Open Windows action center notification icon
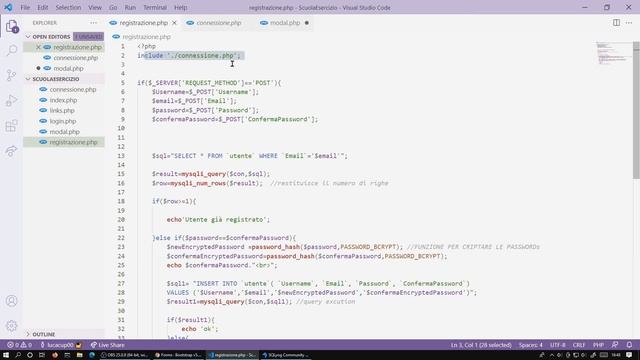Screen dimensions: 640x360 [x=629, y=355]
